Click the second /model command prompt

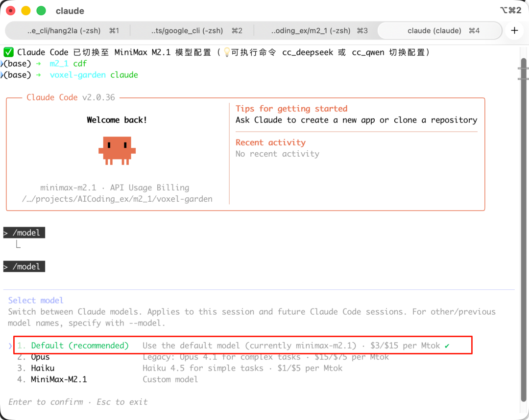click(x=24, y=267)
